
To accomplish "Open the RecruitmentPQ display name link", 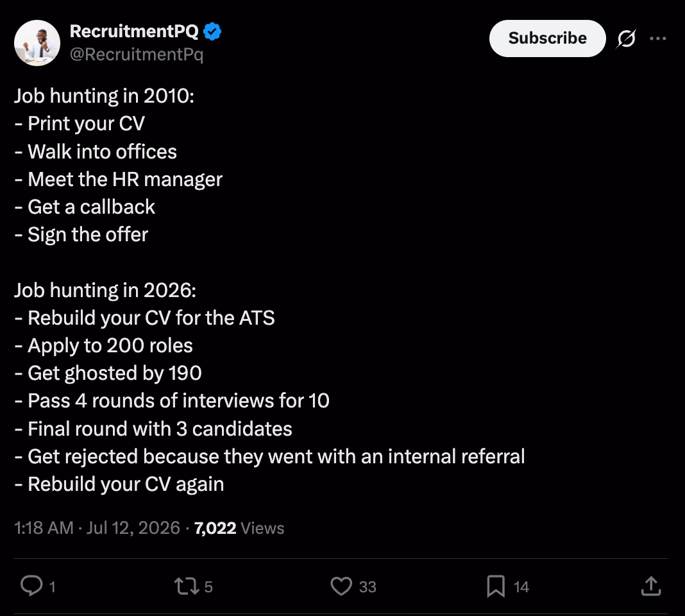I will pyautogui.click(x=134, y=31).
